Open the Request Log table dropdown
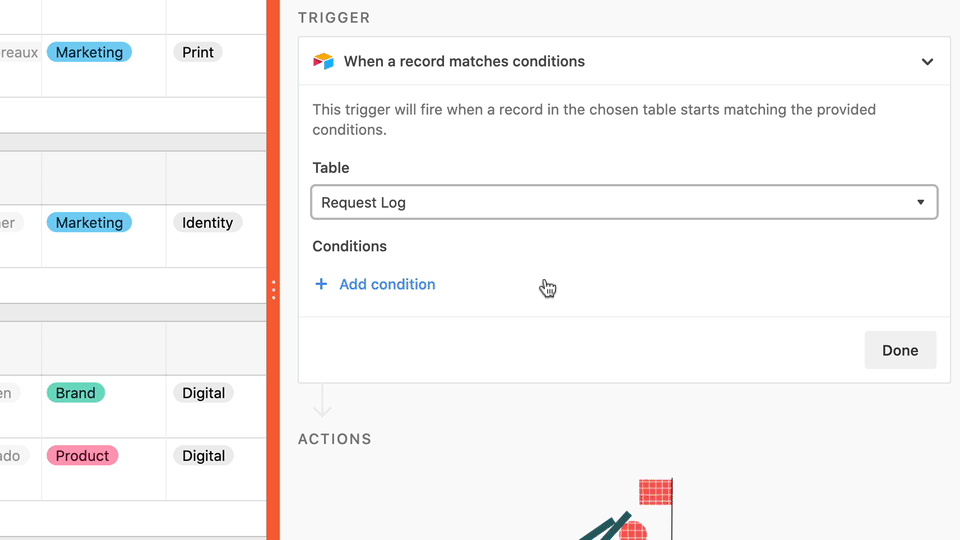Screen dimensions: 960x540 click(624, 202)
